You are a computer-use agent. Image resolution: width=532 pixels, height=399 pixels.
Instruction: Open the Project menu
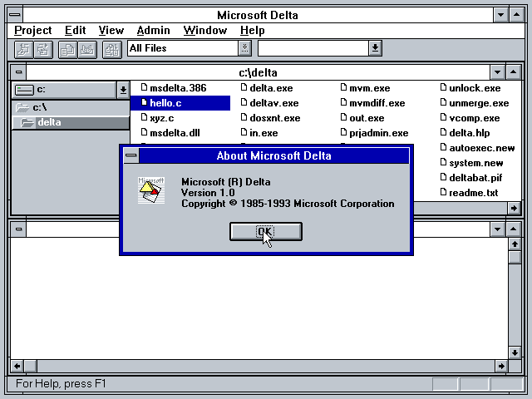click(x=33, y=31)
